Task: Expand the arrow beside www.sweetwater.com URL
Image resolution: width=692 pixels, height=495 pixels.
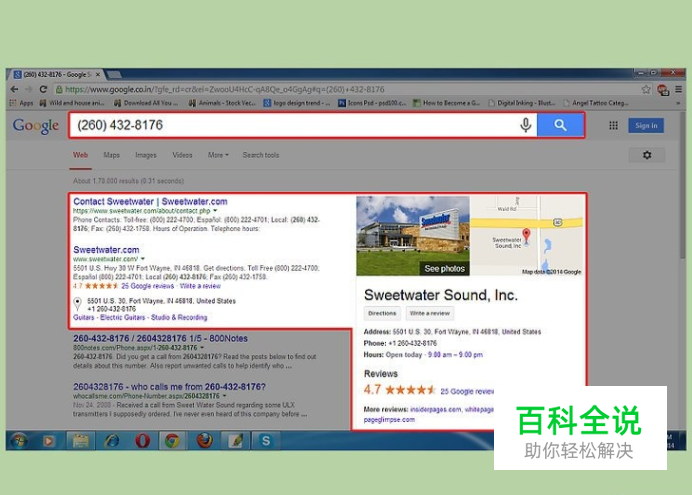Action: point(143,259)
